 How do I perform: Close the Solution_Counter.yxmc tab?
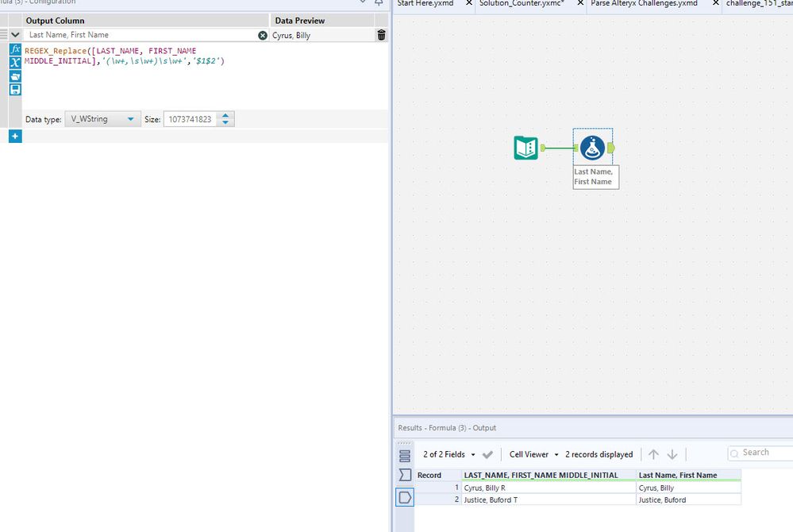pyautogui.click(x=580, y=3)
